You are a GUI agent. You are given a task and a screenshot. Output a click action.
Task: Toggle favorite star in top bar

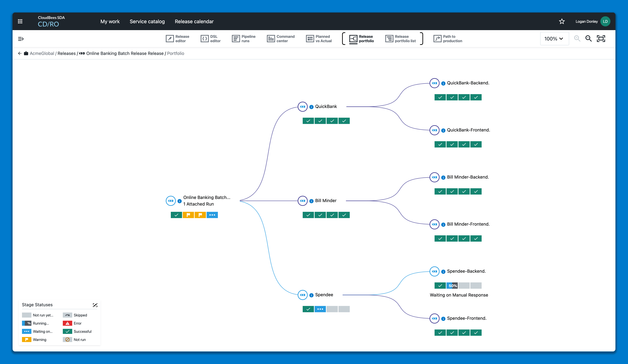[562, 21]
